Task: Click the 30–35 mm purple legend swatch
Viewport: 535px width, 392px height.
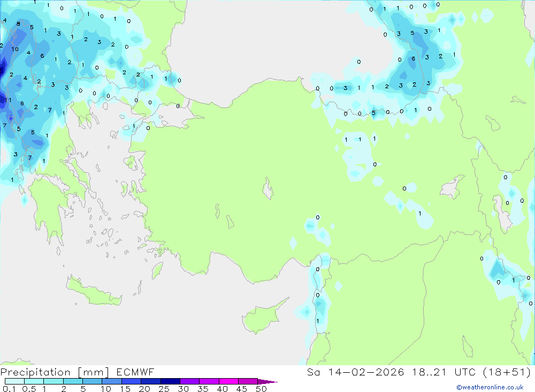Action: pyautogui.click(x=189, y=381)
